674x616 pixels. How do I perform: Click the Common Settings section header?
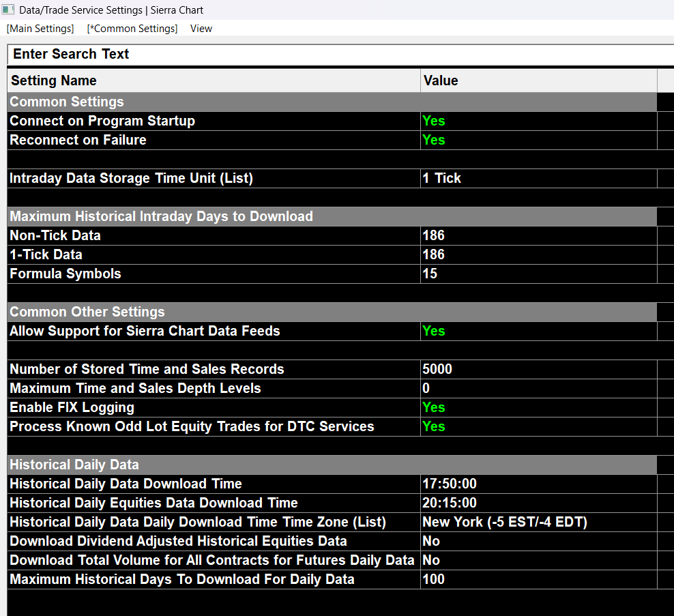pyautogui.click(x=332, y=102)
